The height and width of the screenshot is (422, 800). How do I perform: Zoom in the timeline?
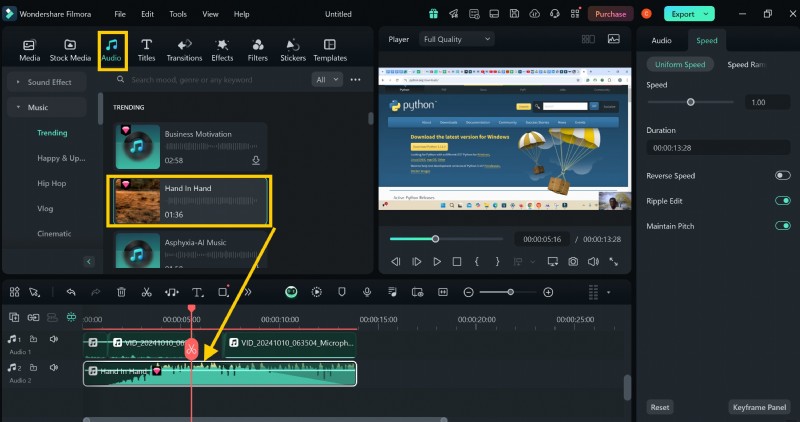548,292
